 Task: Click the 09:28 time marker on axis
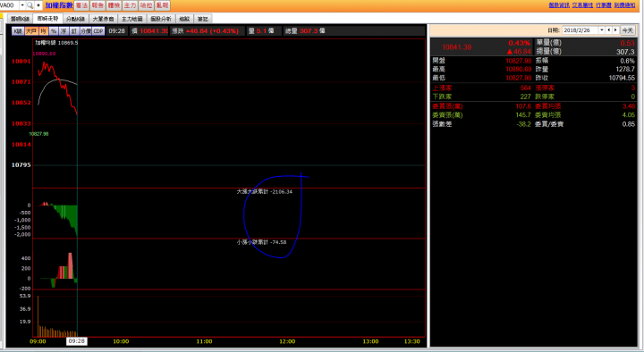pos(76,341)
